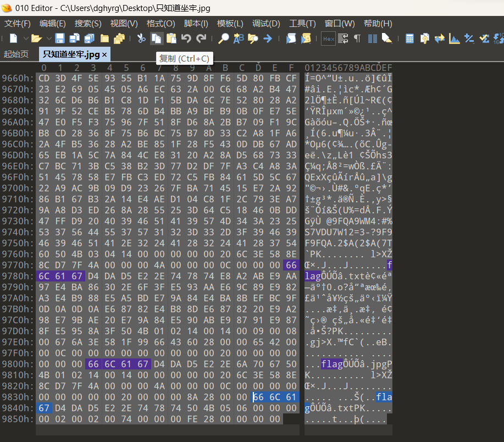504x442 pixels.
Task: Click byte 67 selected in row 9840h
Action: 44,408
